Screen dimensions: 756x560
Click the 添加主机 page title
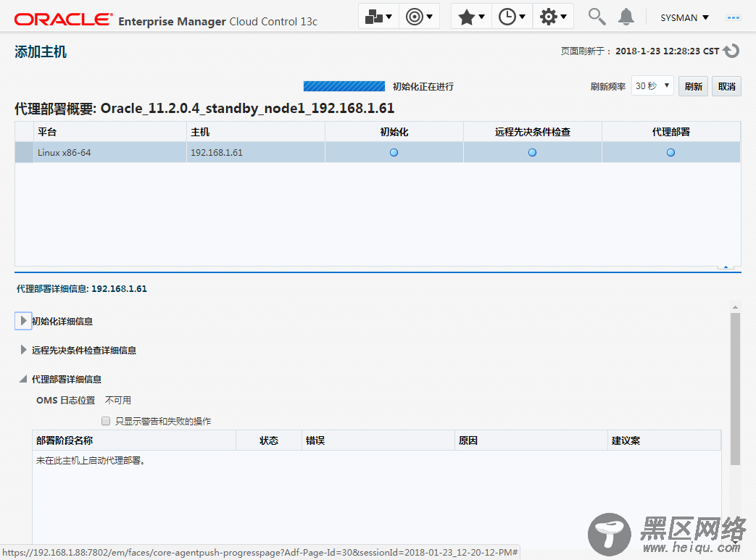click(x=41, y=51)
